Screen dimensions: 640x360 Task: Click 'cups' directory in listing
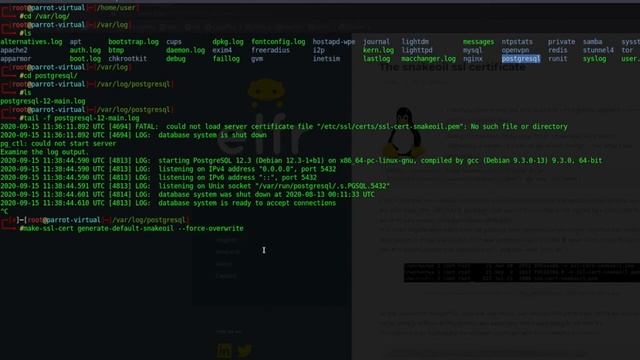click(x=174, y=42)
